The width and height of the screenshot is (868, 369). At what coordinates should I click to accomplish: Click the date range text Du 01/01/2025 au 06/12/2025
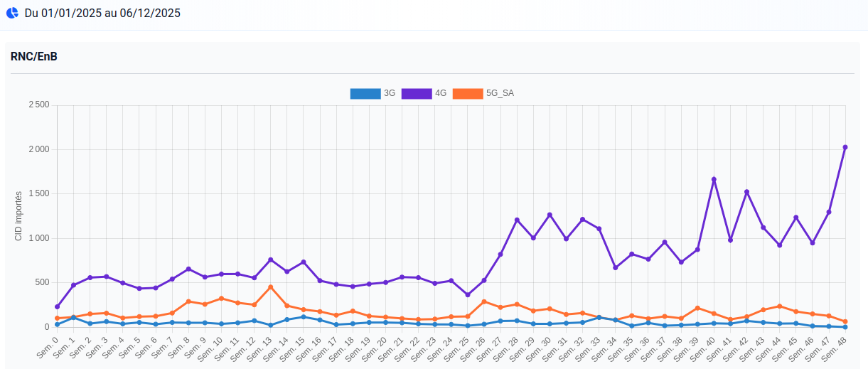coord(102,14)
